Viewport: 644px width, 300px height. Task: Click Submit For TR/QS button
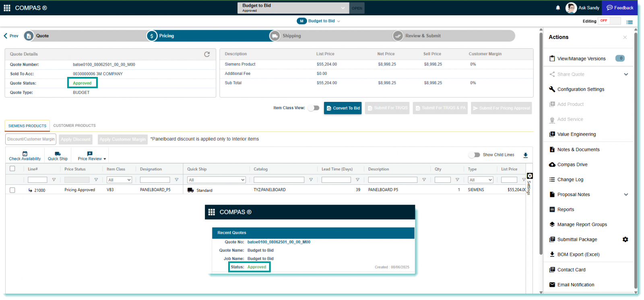(x=387, y=108)
